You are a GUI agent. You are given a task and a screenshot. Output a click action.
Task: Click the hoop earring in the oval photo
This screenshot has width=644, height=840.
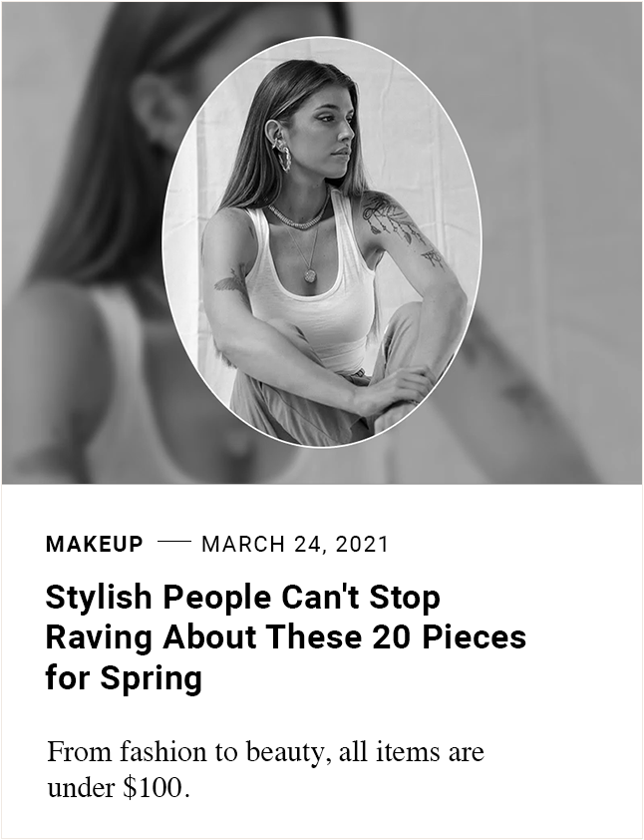click(x=284, y=157)
